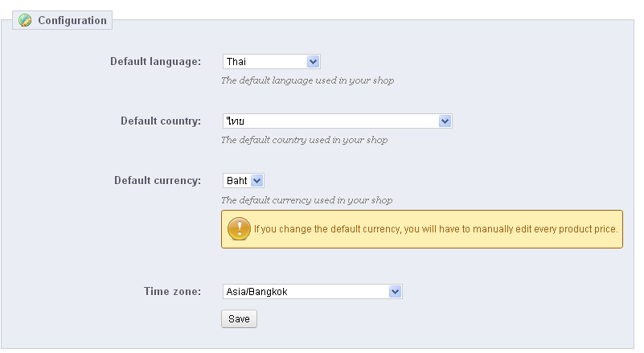644x353 pixels.
Task: Click the yellow exclamation warning icon
Action: click(240, 228)
